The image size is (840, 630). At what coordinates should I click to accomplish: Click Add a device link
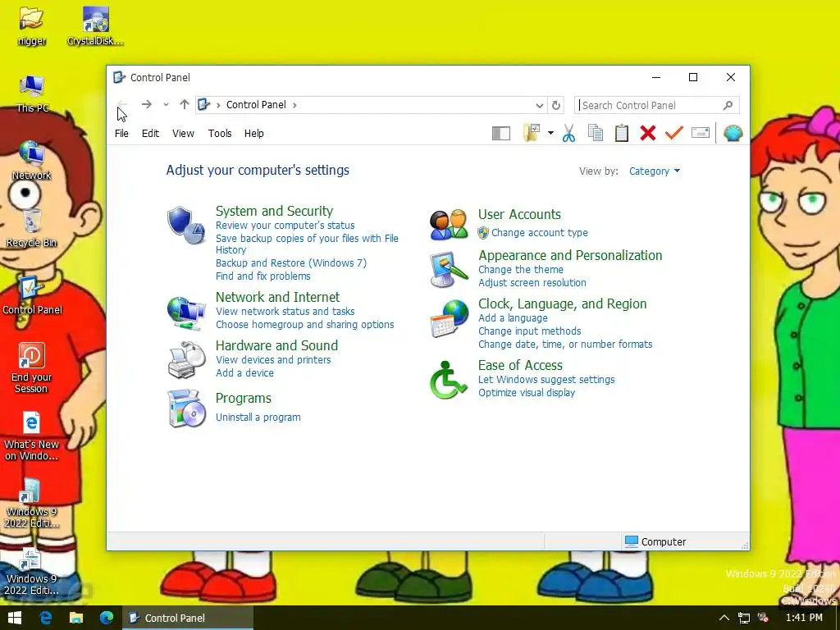[244, 373]
